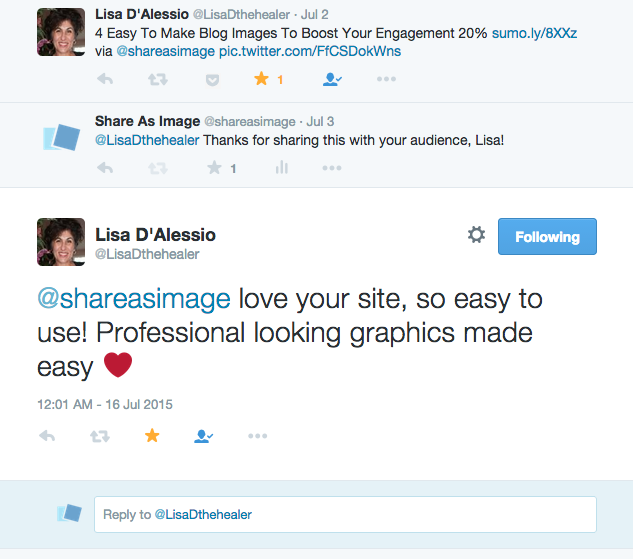Open more options on Jul 3 tweet
Image resolution: width=633 pixels, height=559 pixels.
332,168
